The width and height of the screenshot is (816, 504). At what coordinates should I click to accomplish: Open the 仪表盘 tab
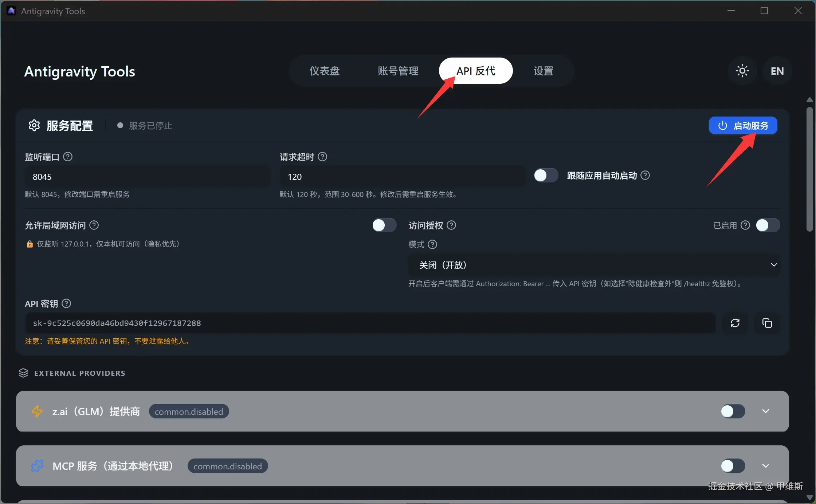point(324,71)
